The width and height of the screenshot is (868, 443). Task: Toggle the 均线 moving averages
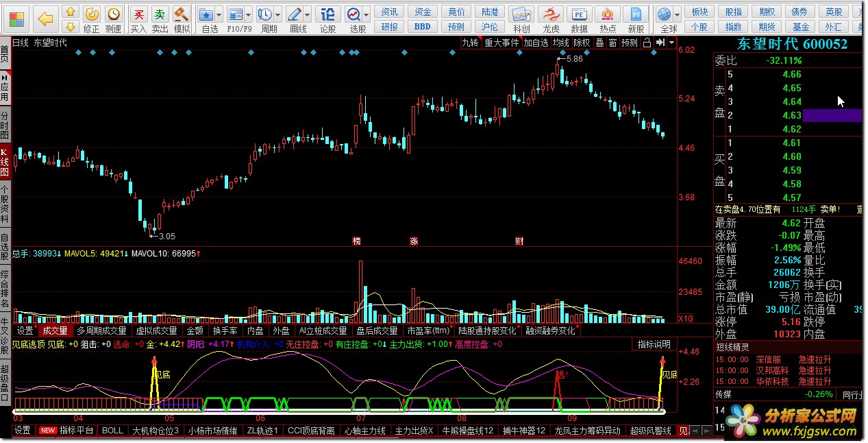click(561, 43)
